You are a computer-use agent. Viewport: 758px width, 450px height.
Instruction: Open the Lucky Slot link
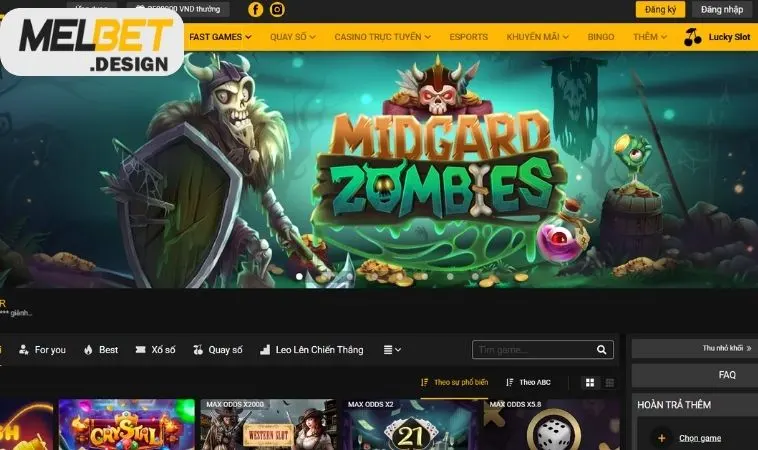click(x=729, y=37)
